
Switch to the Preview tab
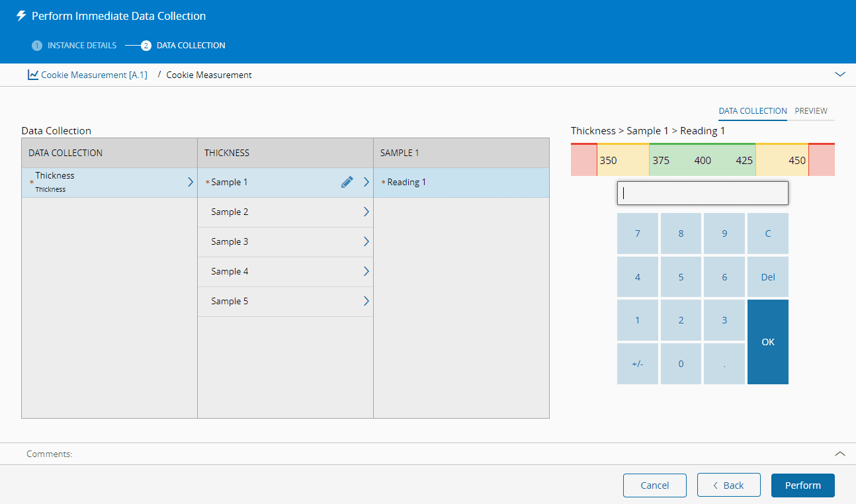pos(811,111)
